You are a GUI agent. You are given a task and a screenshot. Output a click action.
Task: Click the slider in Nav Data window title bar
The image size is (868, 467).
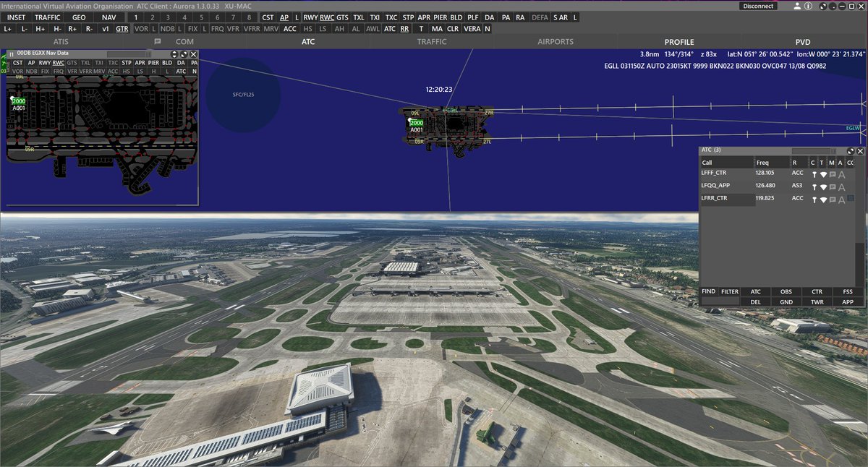[x=129, y=53]
